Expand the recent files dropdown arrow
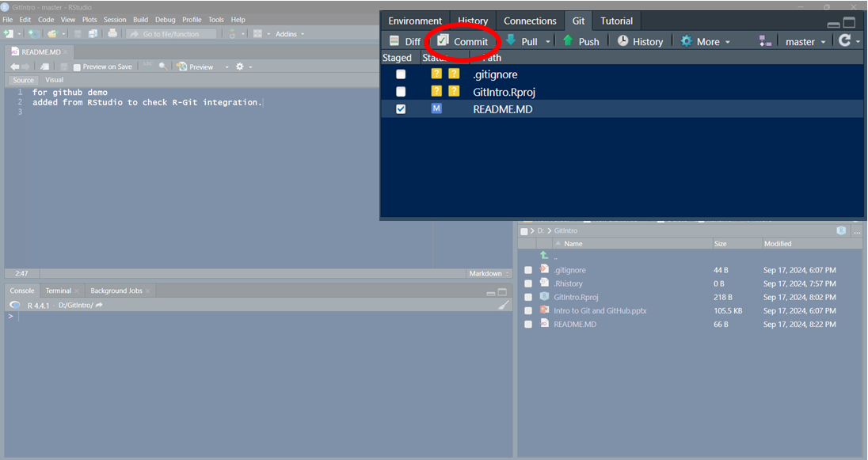This screenshot has height=460, width=868. tap(63, 34)
